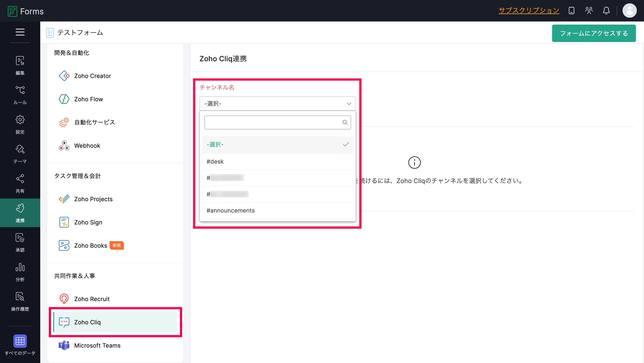Viewport: 644px width, 363px height.
Task: Click the タスク管理＆会計 section heading
Action: [78, 176]
